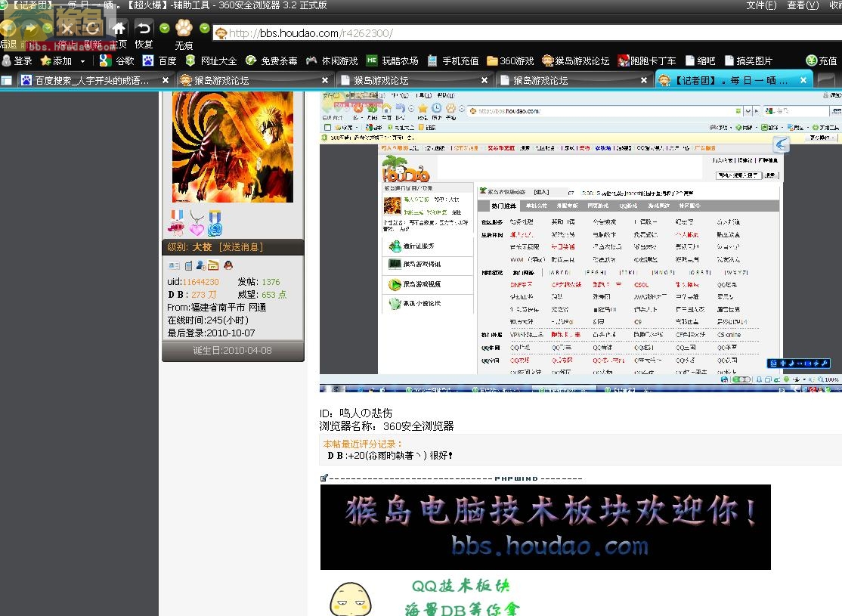
Task: Open the 搞笑图片 bookmark
Action: point(748,60)
